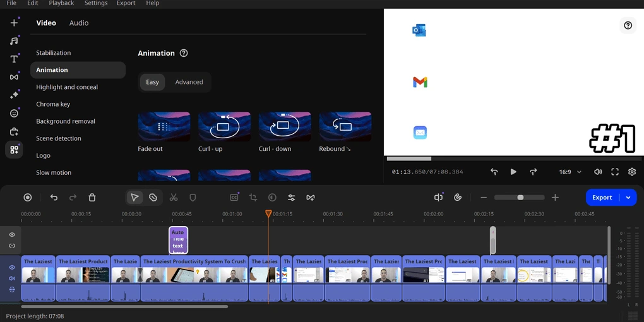644x322 pixels.
Task: Open the 16:9 aspect ratio dropdown
Action: tap(570, 172)
